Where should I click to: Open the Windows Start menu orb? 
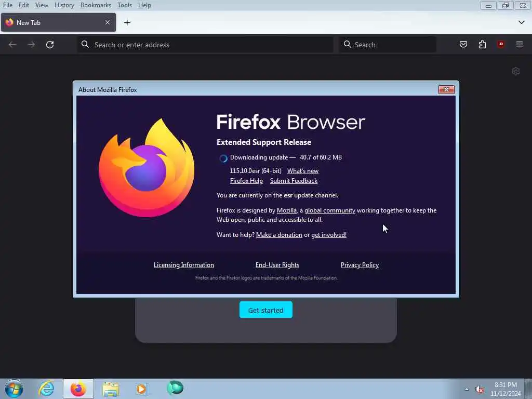[x=14, y=389]
